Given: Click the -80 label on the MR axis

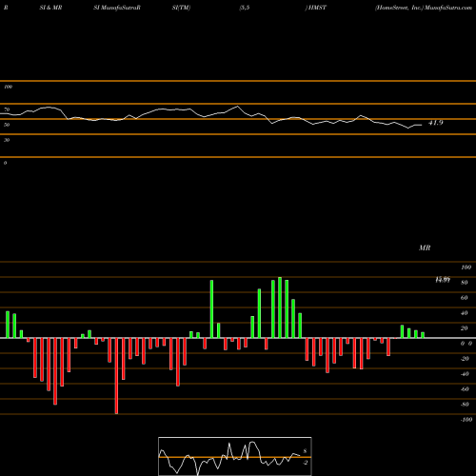Looking at the screenshot, I should pos(465,405).
